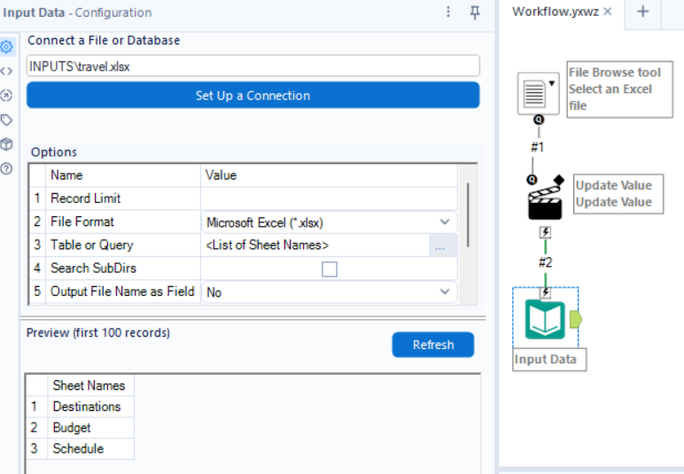The image size is (684, 474).
Task: Click the Refresh preview button
Action: pyautogui.click(x=433, y=344)
